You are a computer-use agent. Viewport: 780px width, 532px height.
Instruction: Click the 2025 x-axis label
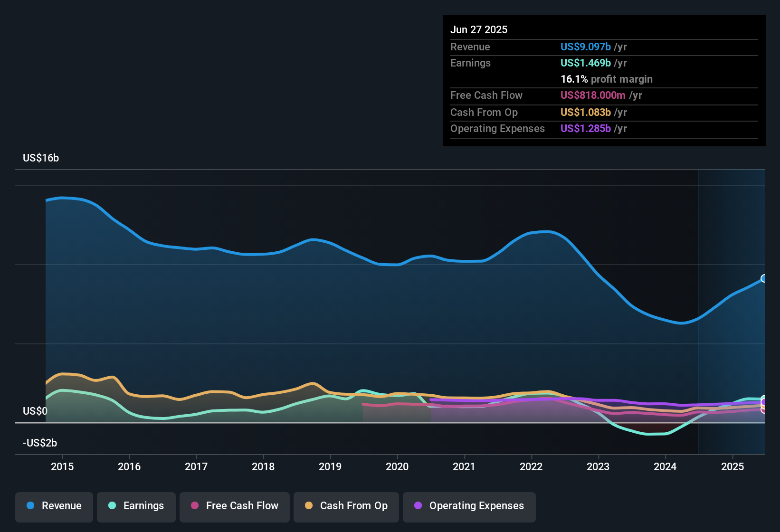[x=732, y=466]
